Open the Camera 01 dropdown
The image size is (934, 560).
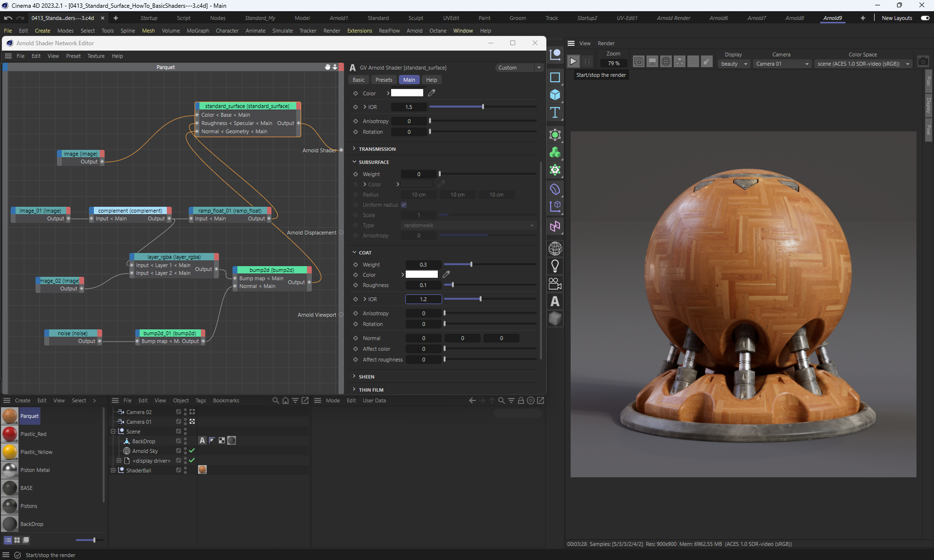782,64
